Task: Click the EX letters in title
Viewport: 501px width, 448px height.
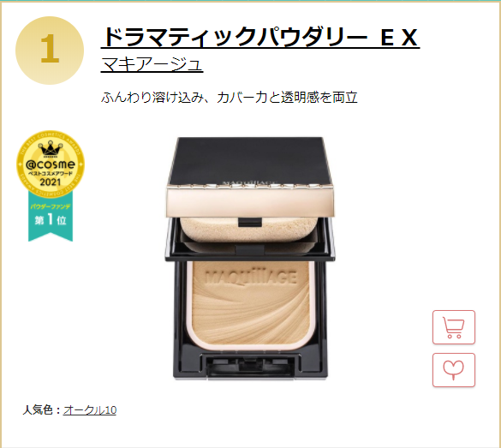Action: 399,38
